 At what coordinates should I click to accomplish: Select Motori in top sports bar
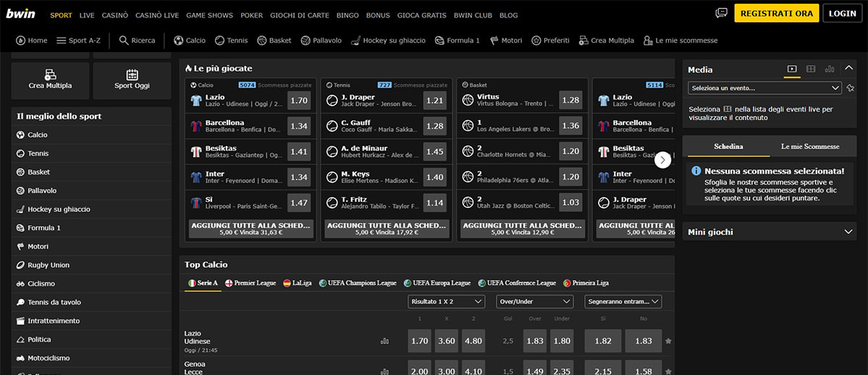(506, 41)
